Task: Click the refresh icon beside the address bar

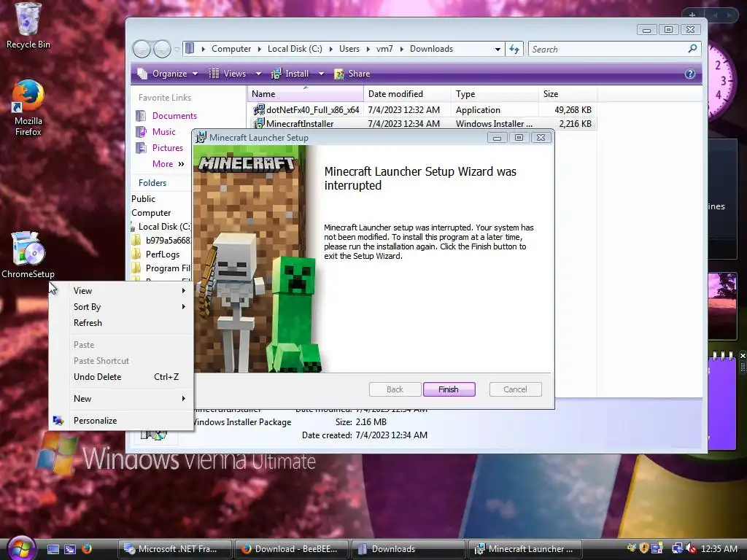Action: pos(514,49)
